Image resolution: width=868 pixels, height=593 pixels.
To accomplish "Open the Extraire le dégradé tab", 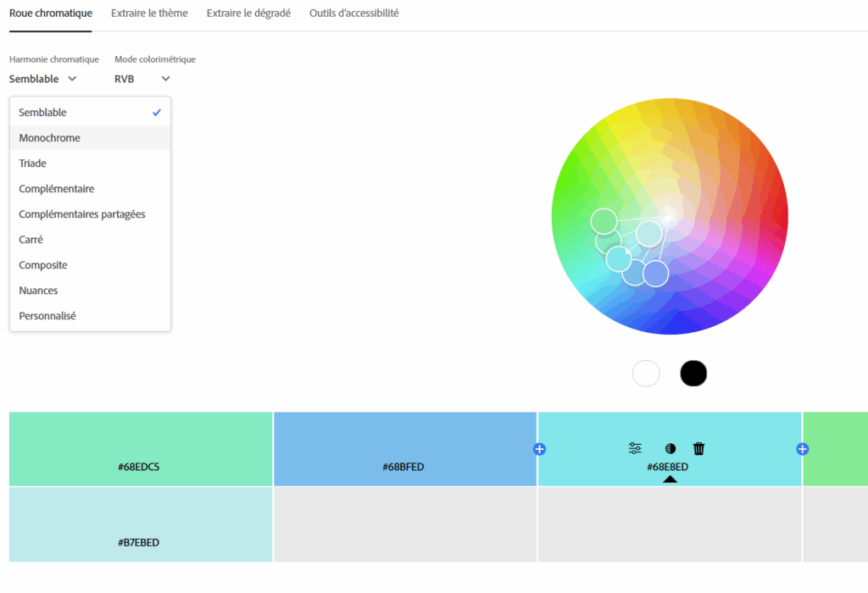I will point(248,14).
